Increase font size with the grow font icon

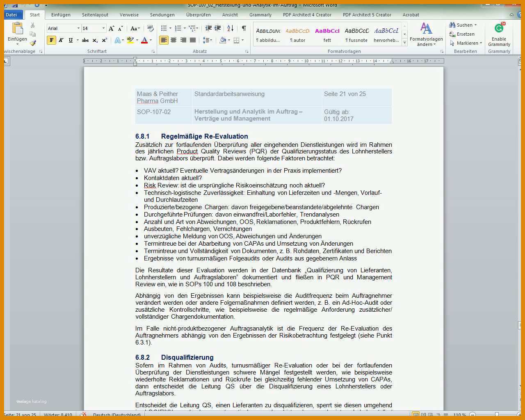tap(112, 28)
